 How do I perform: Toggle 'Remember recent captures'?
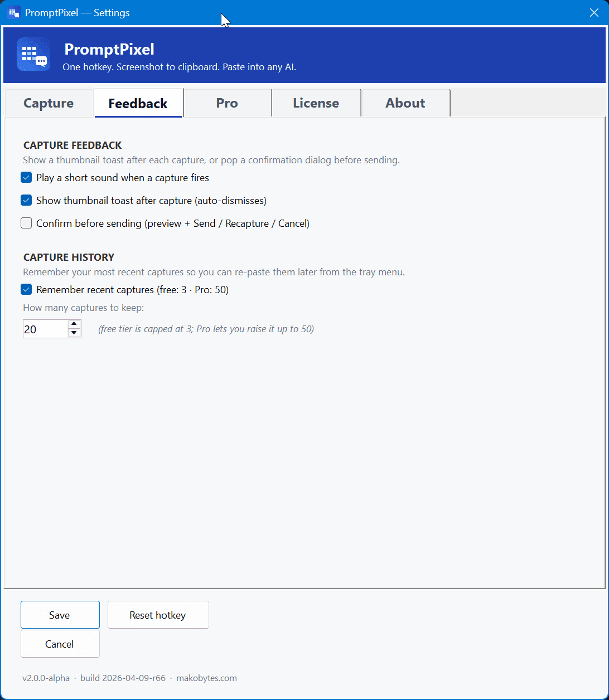pyautogui.click(x=26, y=289)
